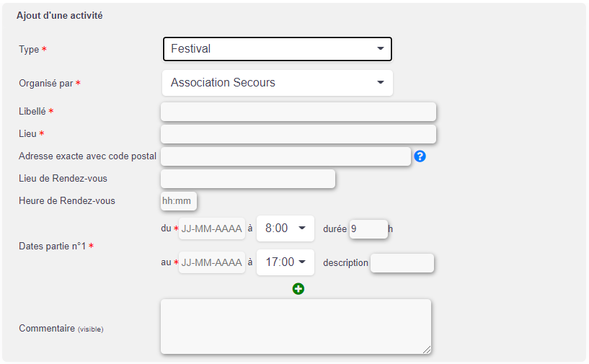Click the Lieu text field
The width and height of the screenshot is (589, 364).
[298, 134]
